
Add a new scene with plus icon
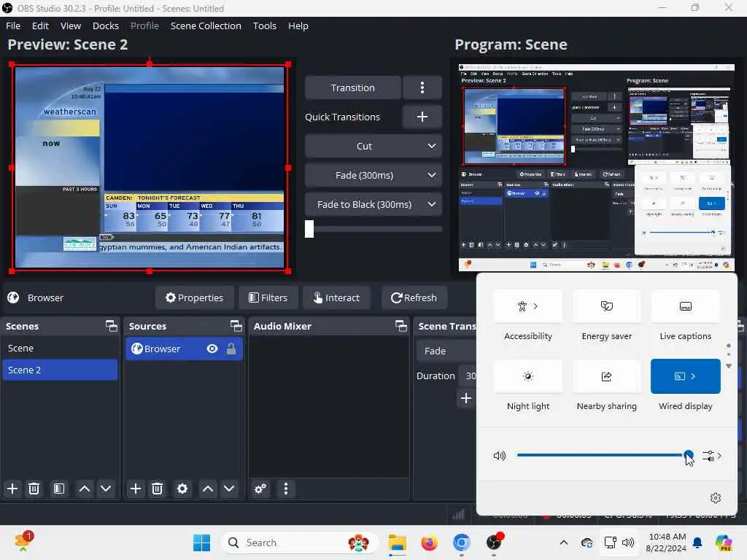(x=12, y=489)
